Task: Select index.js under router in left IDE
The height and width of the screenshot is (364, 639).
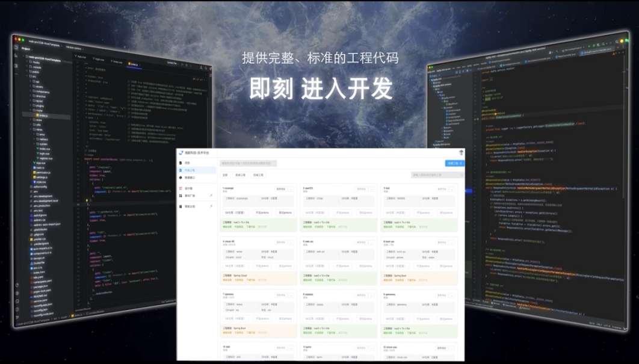Action: coord(43,116)
